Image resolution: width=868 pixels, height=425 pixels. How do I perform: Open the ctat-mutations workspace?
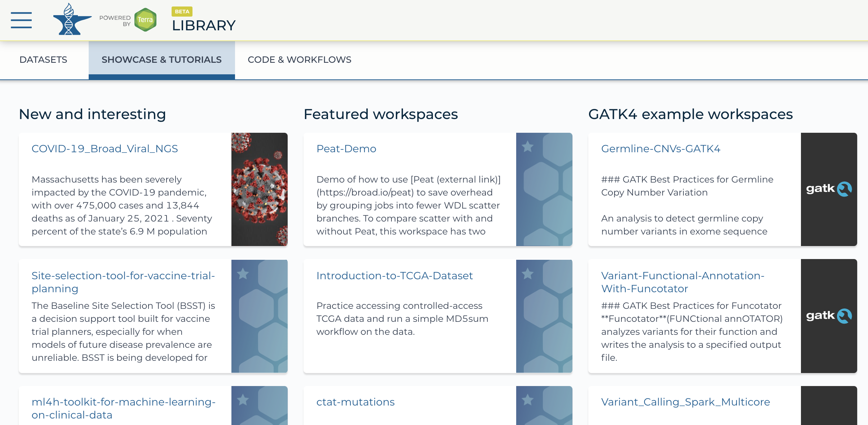pos(355,402)
